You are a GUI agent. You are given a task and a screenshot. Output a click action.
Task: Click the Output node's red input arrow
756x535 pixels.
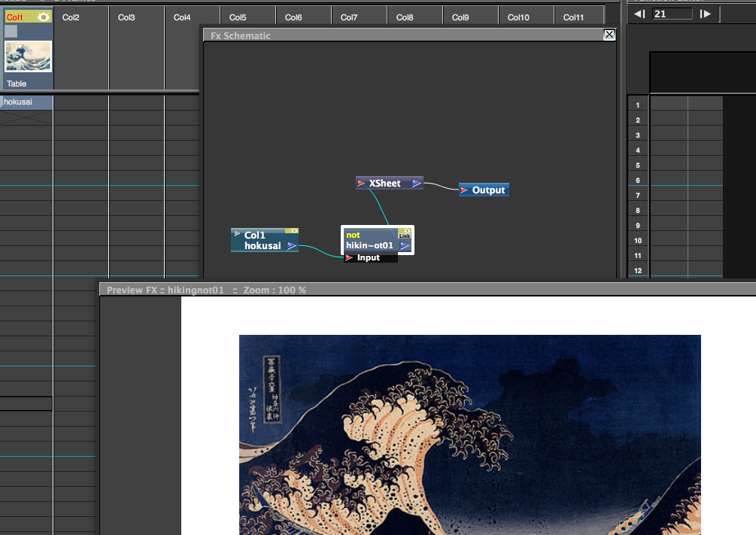coord(464,190)
